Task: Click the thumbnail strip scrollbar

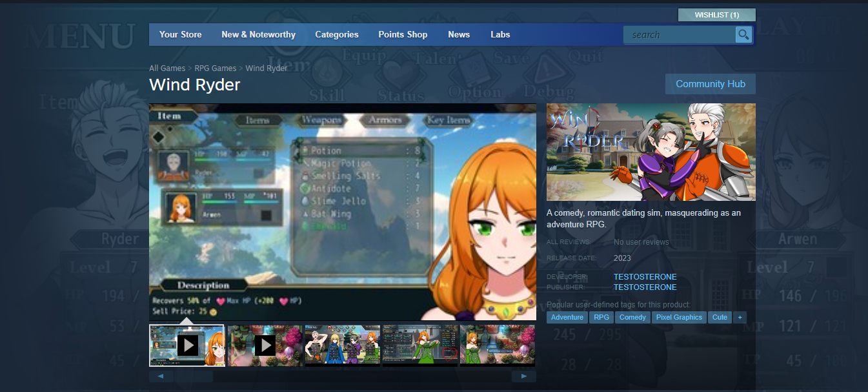Action: pos(342,376)
